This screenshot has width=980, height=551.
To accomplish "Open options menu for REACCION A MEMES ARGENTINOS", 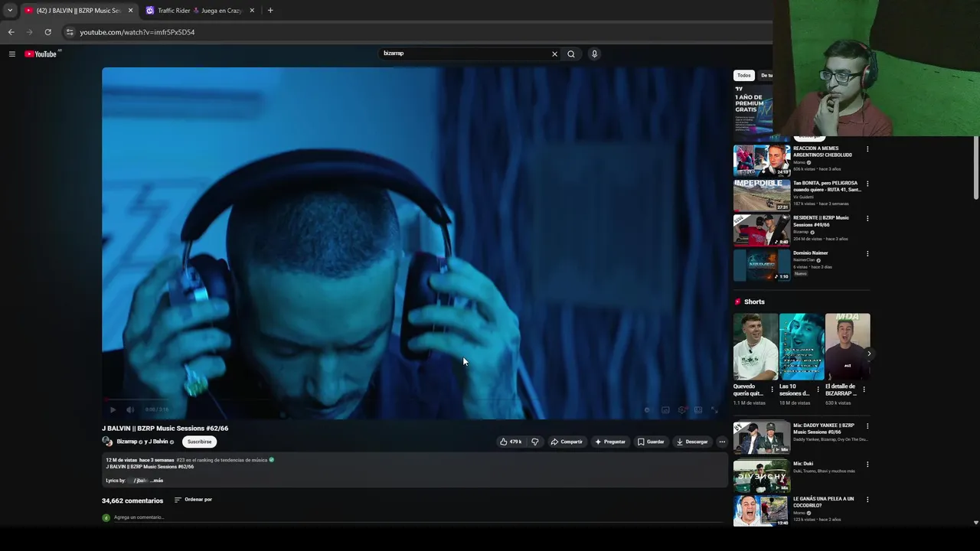I will 867,149.
